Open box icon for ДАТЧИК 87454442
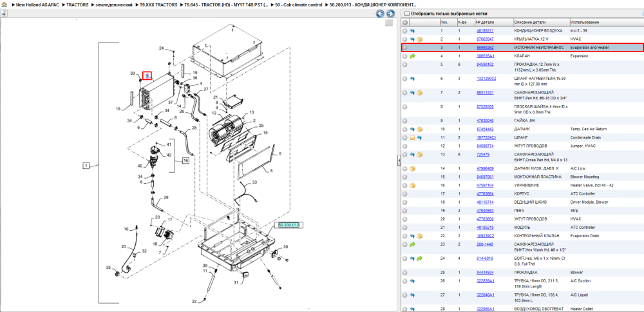This screenshot has width=644, height=312. (x=419, y=129)
